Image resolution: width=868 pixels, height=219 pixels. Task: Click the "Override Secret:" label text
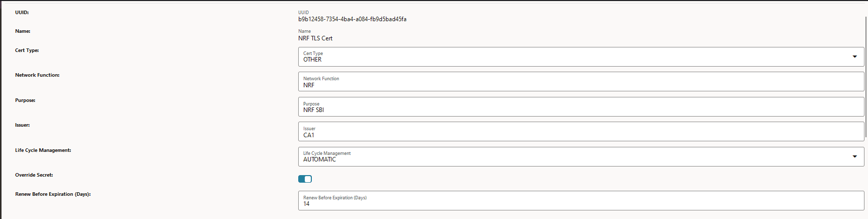pyautogui.click(x=34, y=175)
